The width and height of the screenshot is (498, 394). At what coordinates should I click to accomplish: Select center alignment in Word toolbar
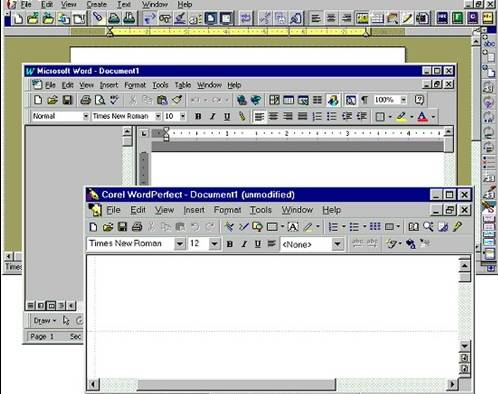point(273,116)
